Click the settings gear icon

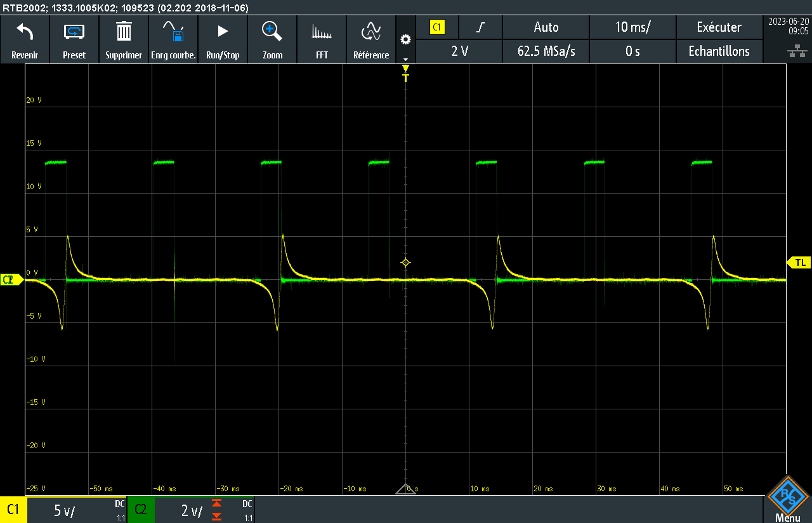405,38
